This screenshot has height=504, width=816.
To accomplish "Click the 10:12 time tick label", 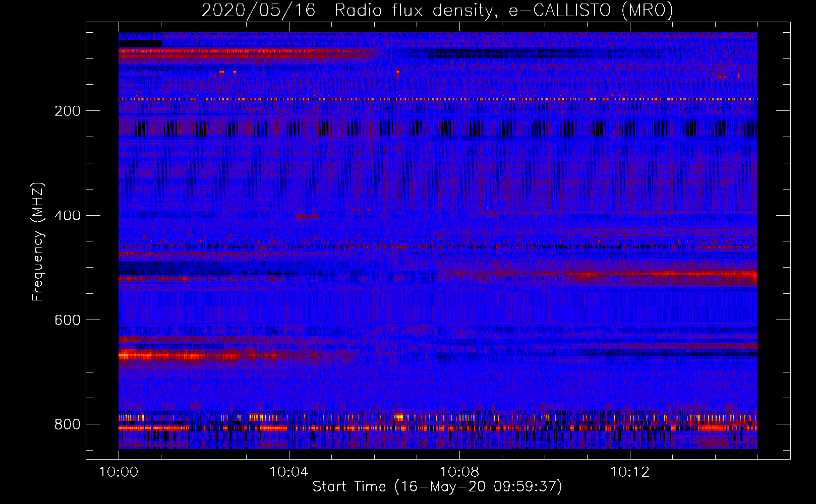I will tap(630, 472).
